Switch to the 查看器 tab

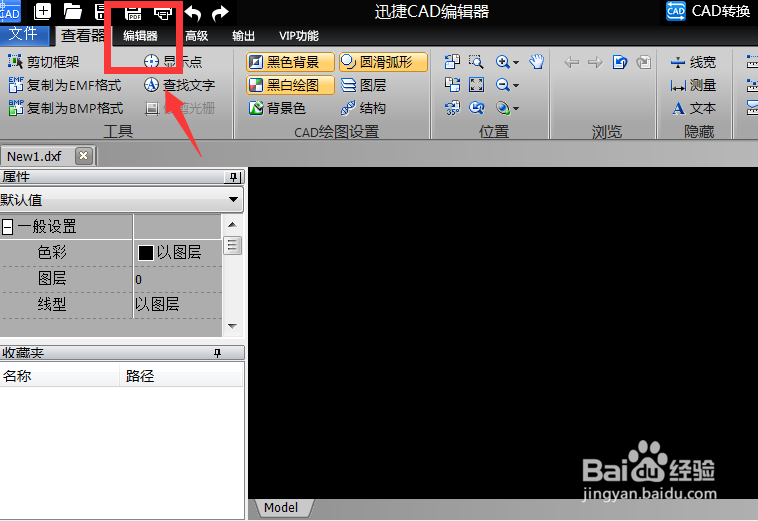(x=82, y=35)
